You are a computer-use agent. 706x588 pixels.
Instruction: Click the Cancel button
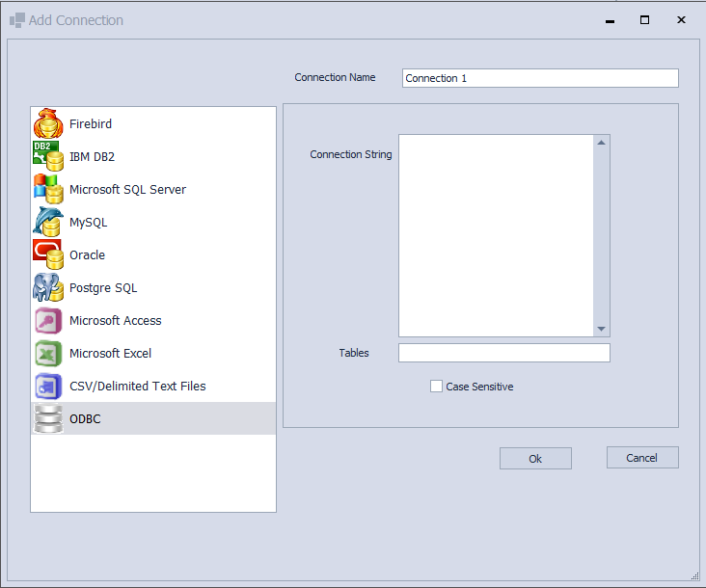pos(642,458)
